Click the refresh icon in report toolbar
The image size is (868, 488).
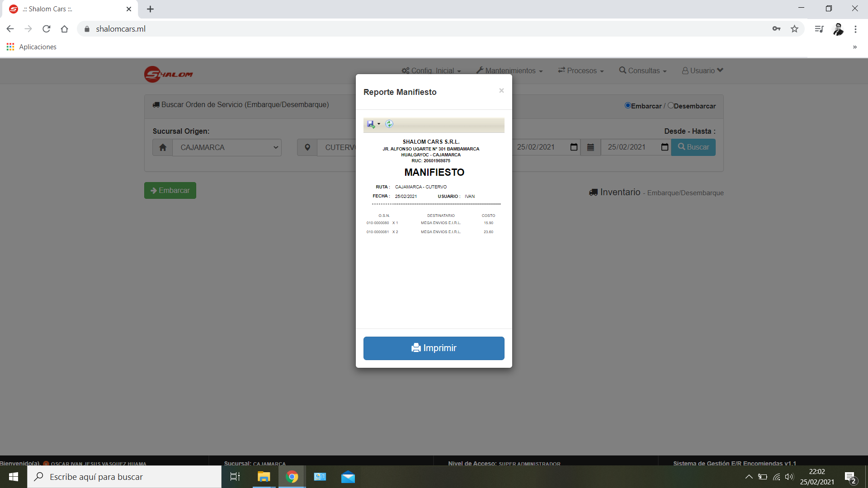389,124
